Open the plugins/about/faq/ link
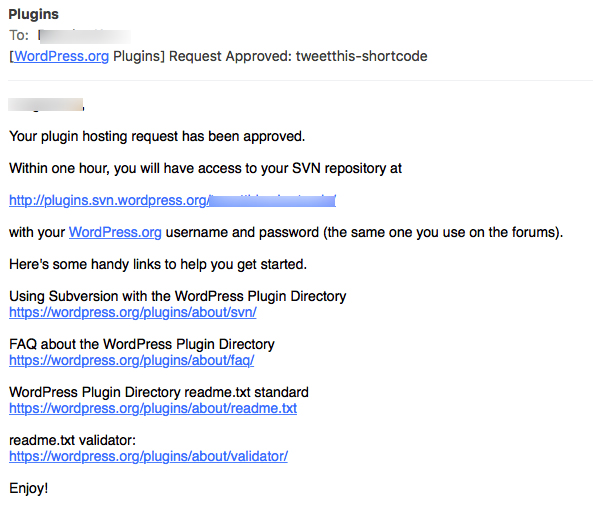This screenshot has height=510, width=593. [132, 360]
